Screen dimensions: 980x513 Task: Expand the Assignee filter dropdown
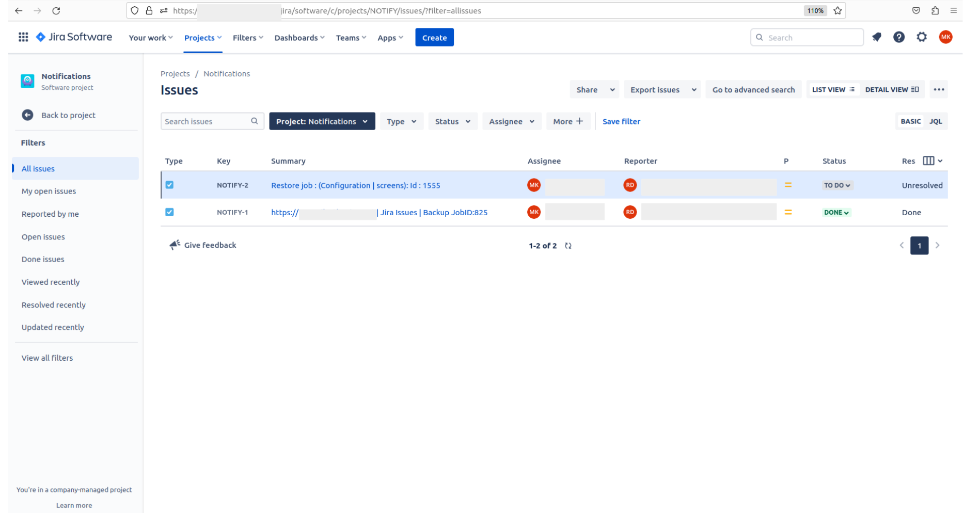(x=511, y=121)
